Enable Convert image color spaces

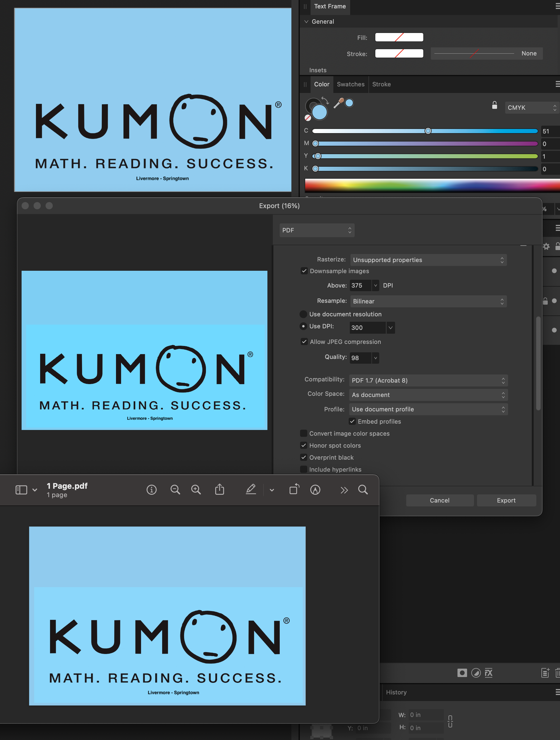pos(303,433)
